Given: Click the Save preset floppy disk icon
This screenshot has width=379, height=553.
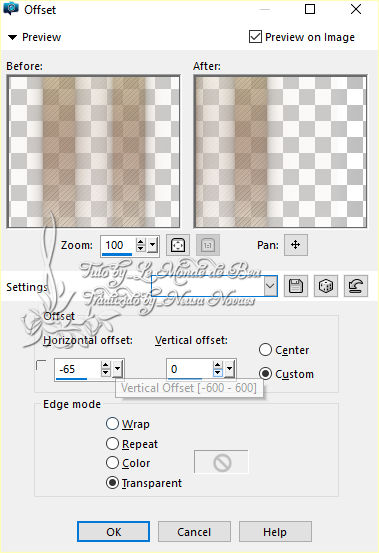Looking at the screenshot, I should coord(296,286).
